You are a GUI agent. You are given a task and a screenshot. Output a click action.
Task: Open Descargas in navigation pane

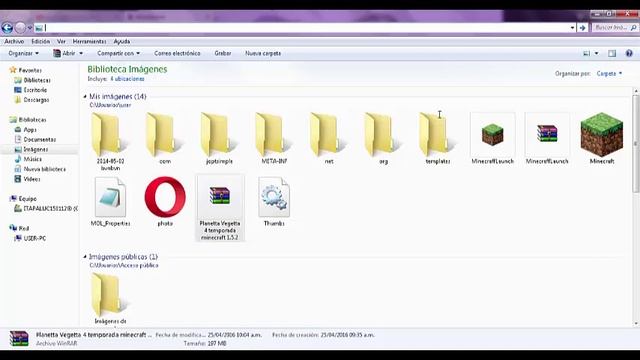click(x=36, y=100)
